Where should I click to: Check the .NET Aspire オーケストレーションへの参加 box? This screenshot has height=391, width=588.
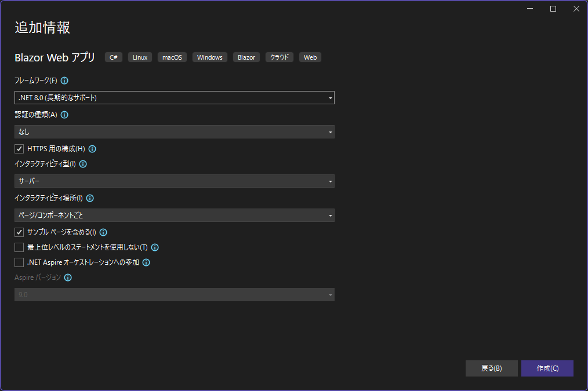pos(19,262)
